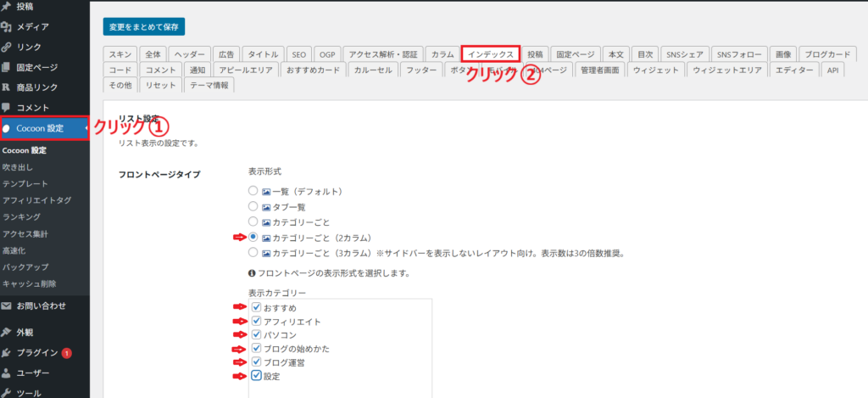Switch to the SEO tab
The width and height of the screenshot is (868, 398).
pos(298,53)
